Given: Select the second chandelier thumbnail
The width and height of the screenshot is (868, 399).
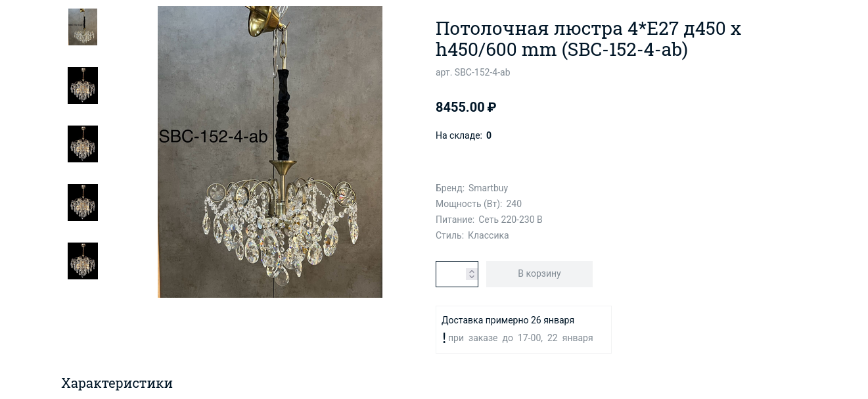Looking at the screenshot, I should (x=83, y=85).
